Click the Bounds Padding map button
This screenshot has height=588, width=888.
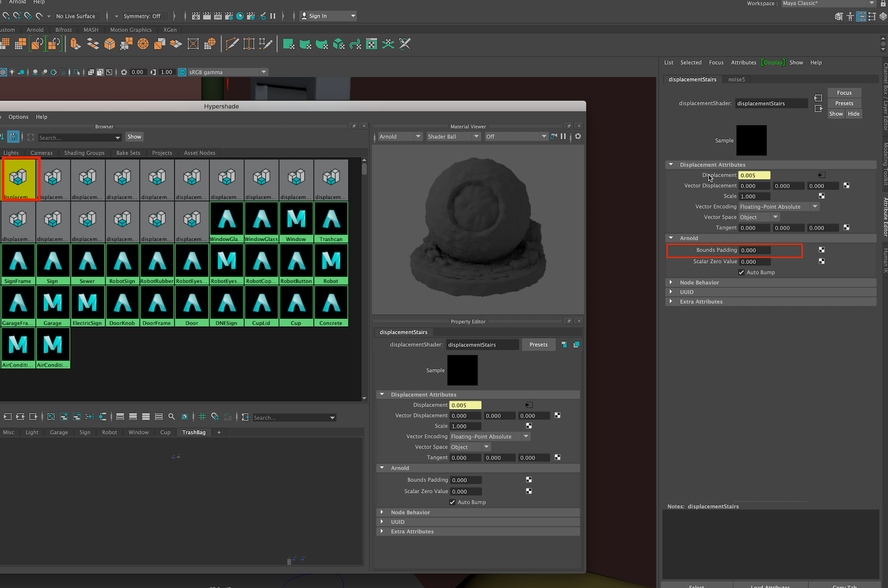tap(821, 250)
